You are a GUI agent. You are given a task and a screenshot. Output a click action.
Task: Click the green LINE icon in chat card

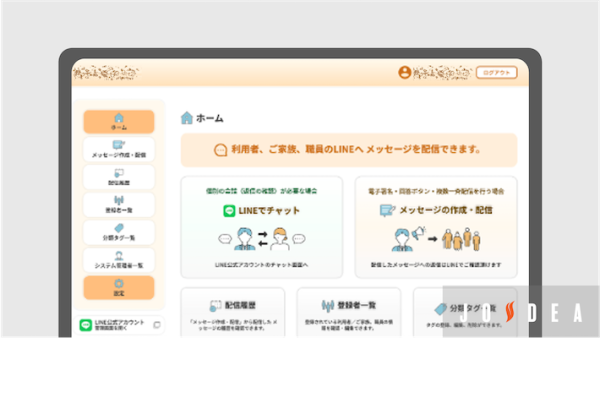(229, 211)
